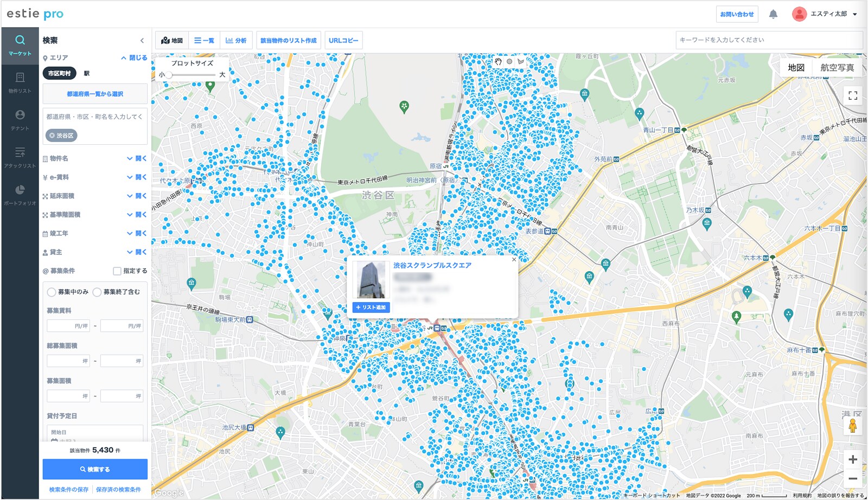Open the Portfolio sidebar icon
This screenshot has width=868, height=500.
tap(20, 195)
